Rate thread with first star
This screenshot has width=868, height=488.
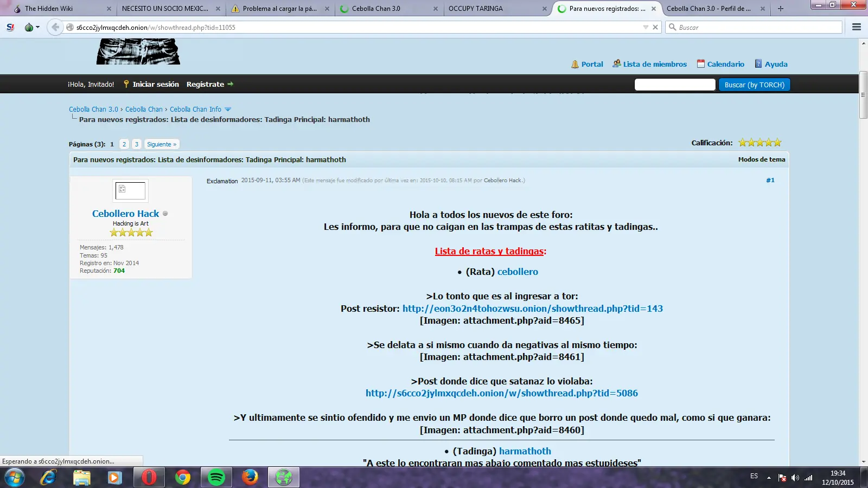743,143
